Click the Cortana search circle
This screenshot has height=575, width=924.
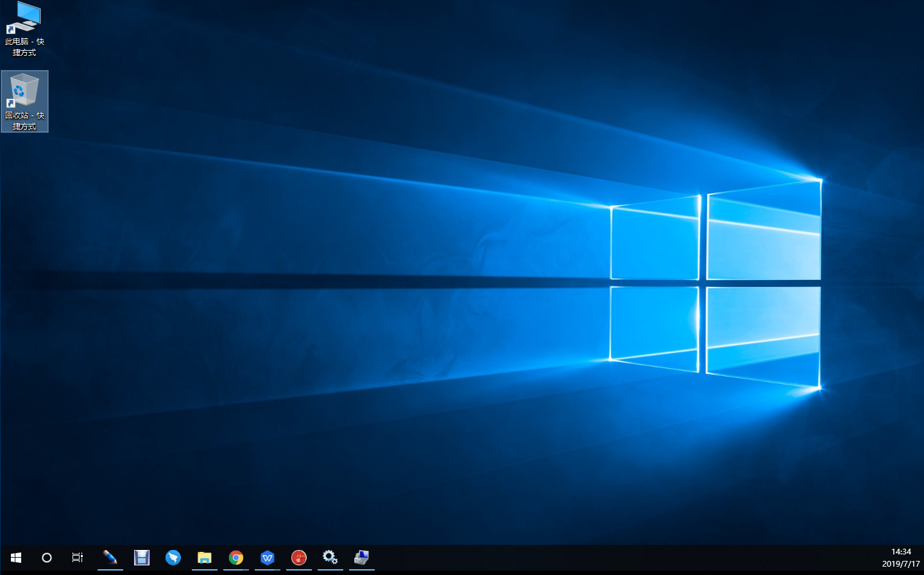click(x=47, y=558)
